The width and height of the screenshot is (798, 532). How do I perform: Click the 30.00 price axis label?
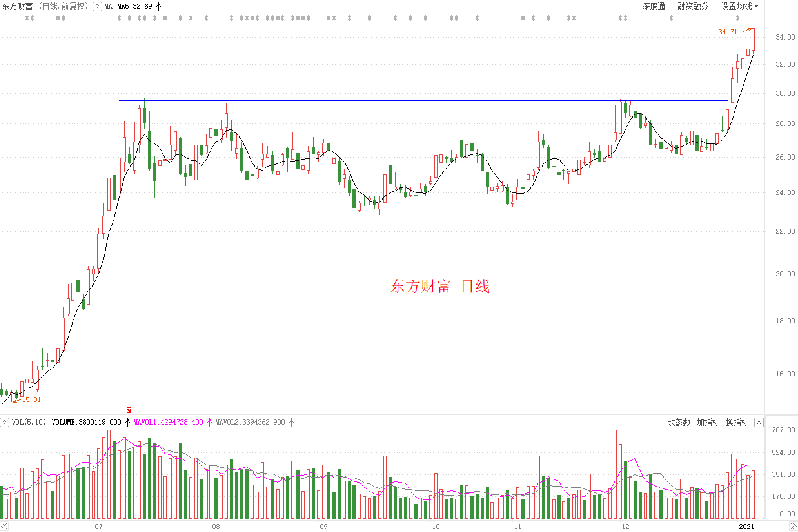tap(785, 93)
